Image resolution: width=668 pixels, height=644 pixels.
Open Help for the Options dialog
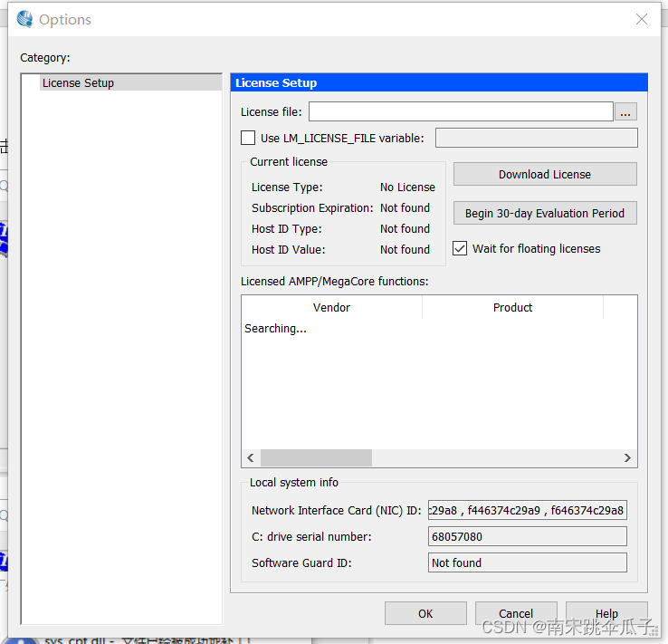click(606, 613)
